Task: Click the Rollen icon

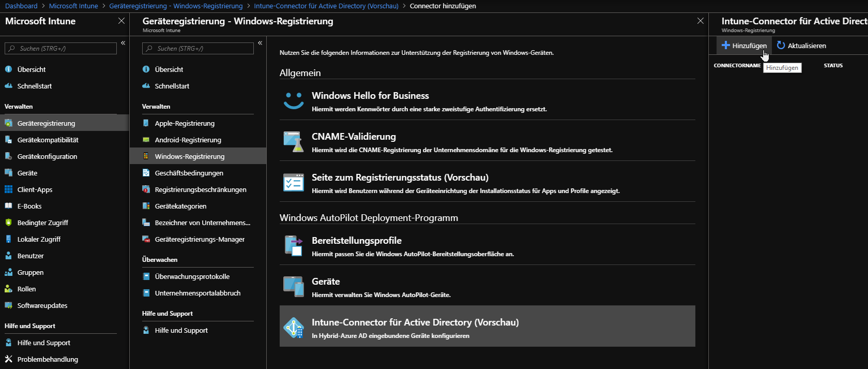Action: pos(8,288)
